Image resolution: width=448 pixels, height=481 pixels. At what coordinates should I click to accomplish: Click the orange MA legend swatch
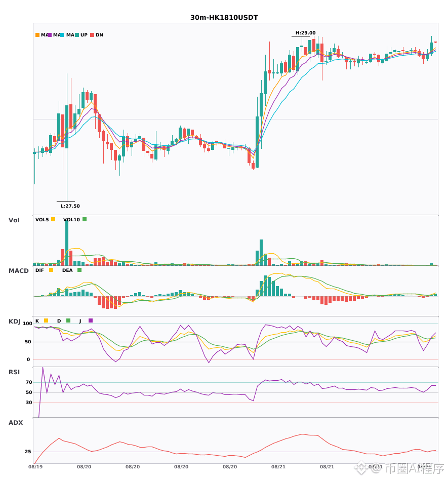(37, 35)
